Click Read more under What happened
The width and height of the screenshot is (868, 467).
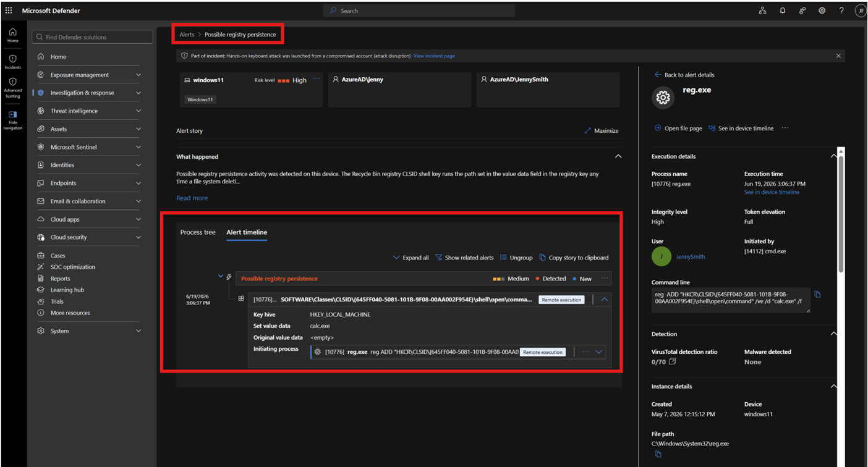(x=192, y=198)
